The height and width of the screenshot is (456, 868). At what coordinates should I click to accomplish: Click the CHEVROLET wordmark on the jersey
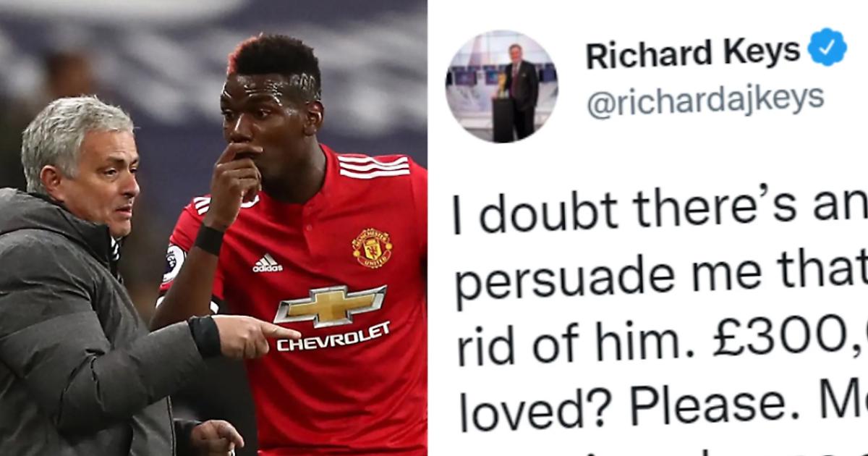(333, 337)
